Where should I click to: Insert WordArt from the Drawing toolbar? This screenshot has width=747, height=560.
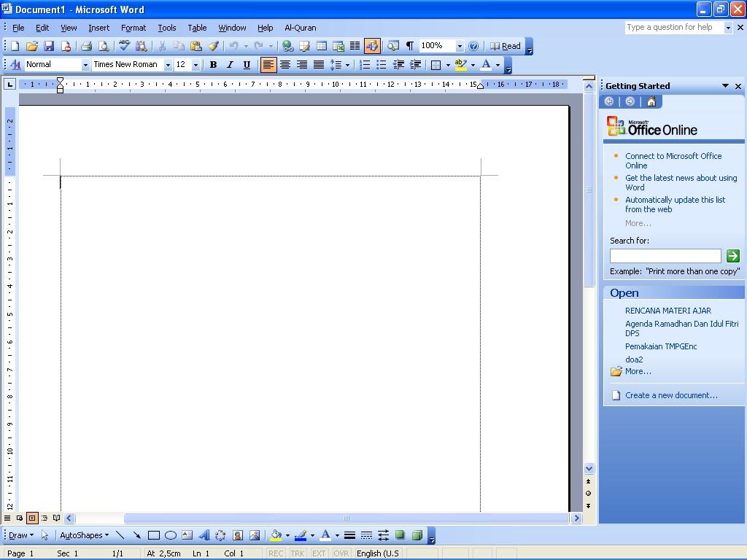click(205, 534)
